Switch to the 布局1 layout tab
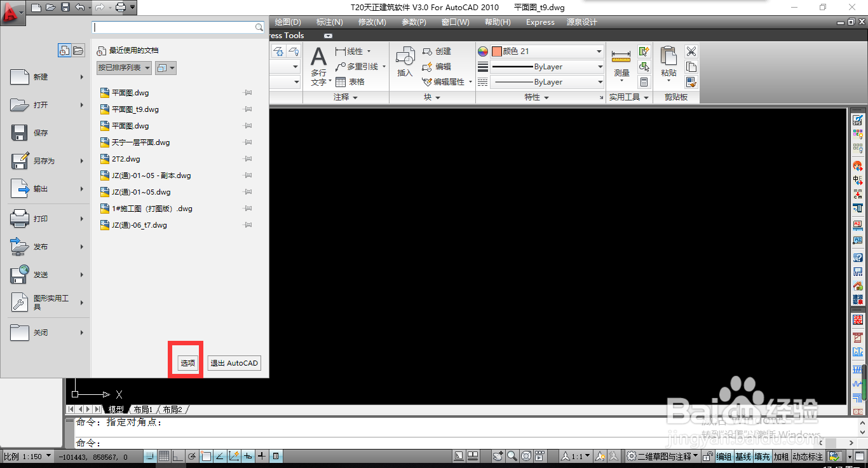This screenshot has width=868, height=468. pyautogui.click(x=142, y=410)
